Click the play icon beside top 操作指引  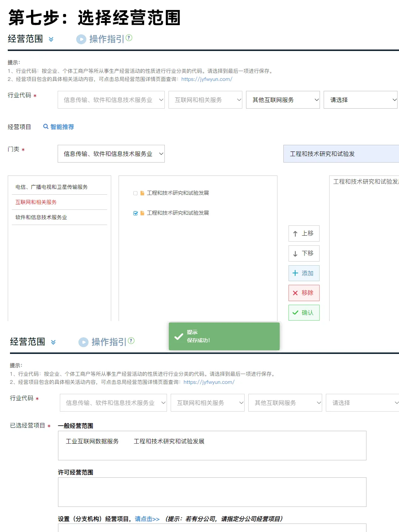81,39
